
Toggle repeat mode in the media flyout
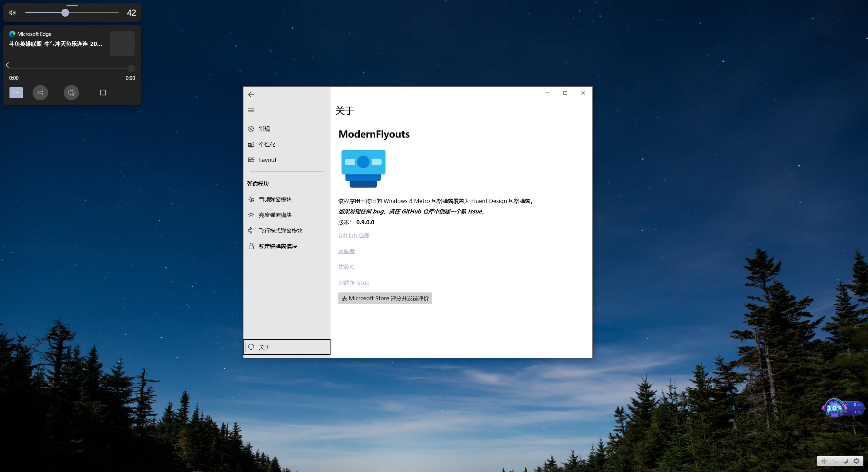[71, 93]
